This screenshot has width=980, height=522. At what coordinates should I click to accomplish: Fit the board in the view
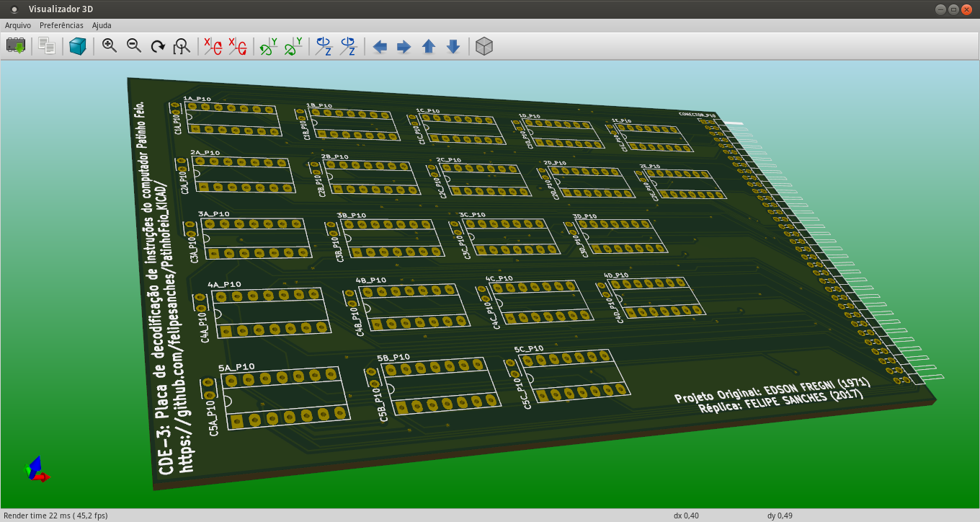click(182, 46)
